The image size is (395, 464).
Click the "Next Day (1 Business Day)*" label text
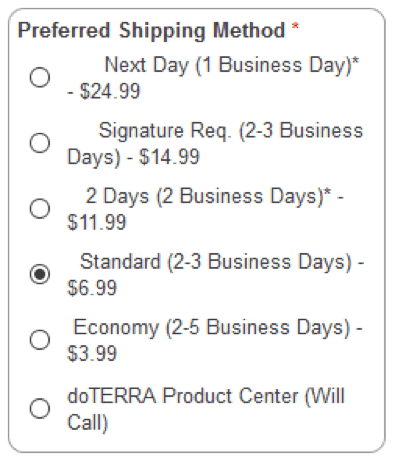(x=232, y=65)
